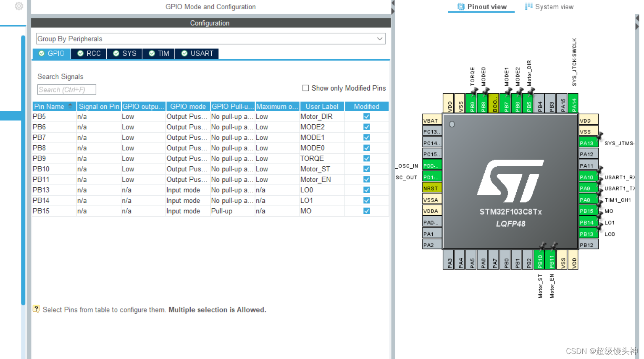644x359 pixels.
Task: Click the Search Signals input field
Action: (67, 89)
